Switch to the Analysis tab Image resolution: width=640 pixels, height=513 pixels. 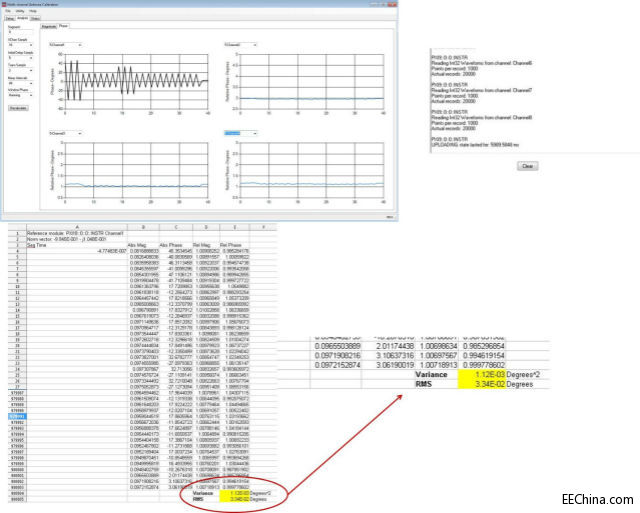(22, 18)
